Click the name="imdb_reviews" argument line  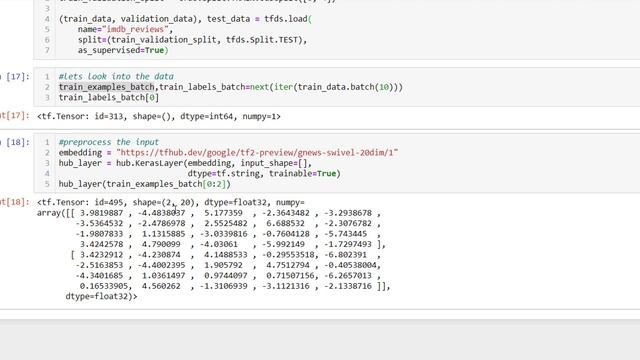[x=125, y=29]
